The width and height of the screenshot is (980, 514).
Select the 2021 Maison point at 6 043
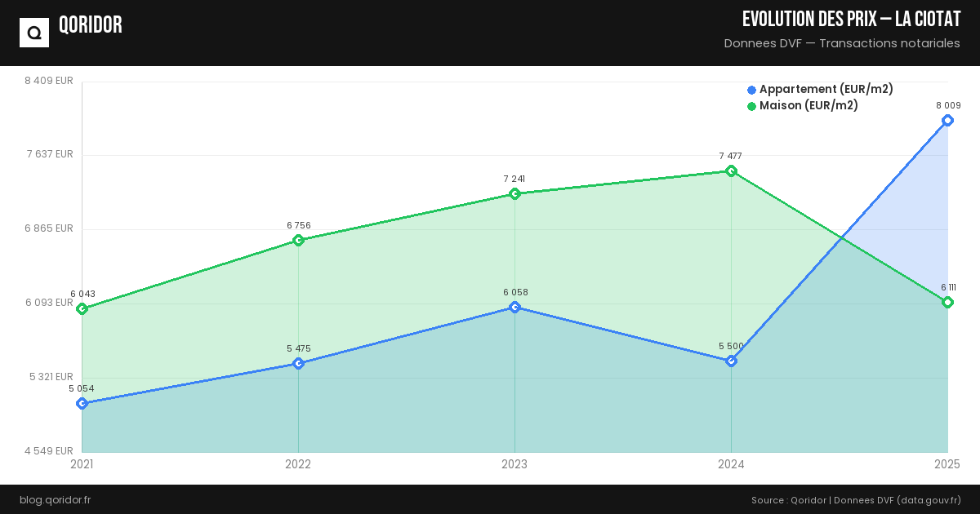tap(82, 309)
